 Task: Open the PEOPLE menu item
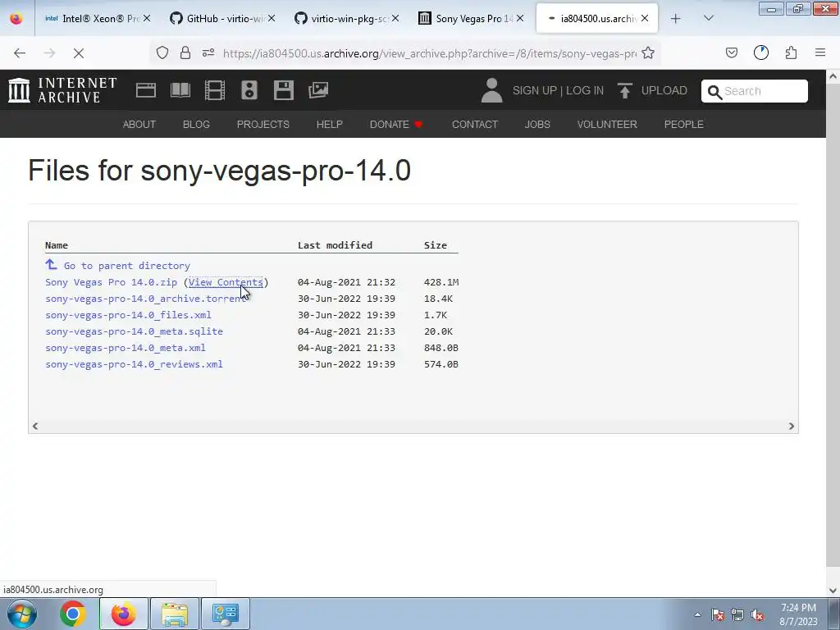[684, 125]
